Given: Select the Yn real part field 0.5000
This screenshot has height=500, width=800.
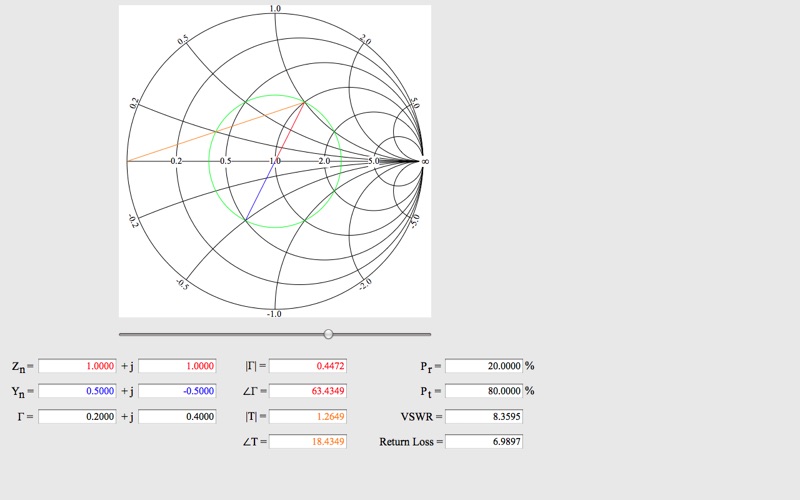Looking at the screenshot, I should coord(77,391).
